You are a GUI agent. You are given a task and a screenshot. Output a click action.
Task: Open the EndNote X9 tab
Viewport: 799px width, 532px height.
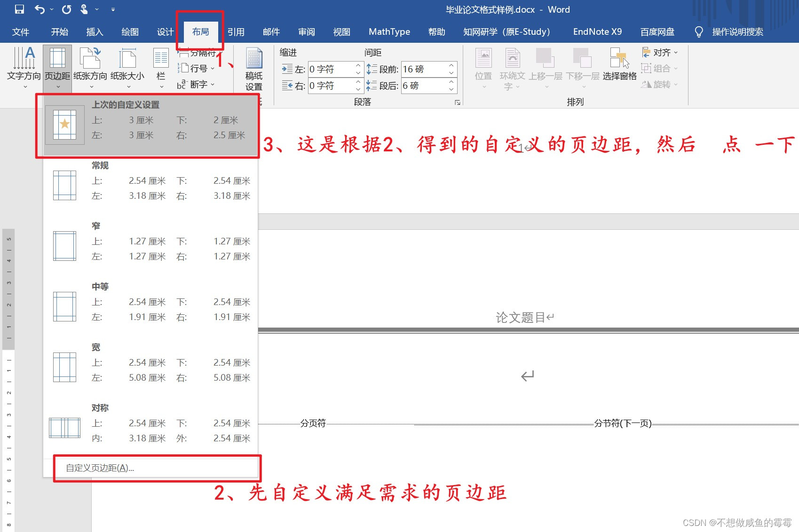pos(597,32)
